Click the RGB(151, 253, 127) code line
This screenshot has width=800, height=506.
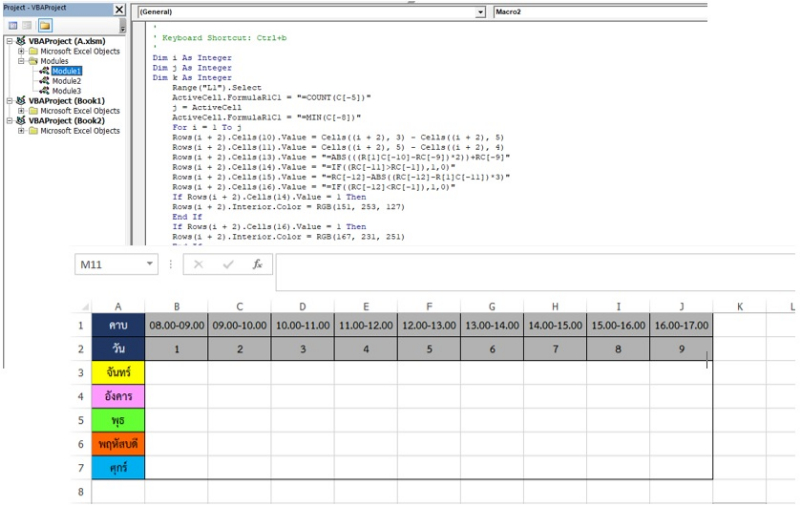[x=288, y=207]
